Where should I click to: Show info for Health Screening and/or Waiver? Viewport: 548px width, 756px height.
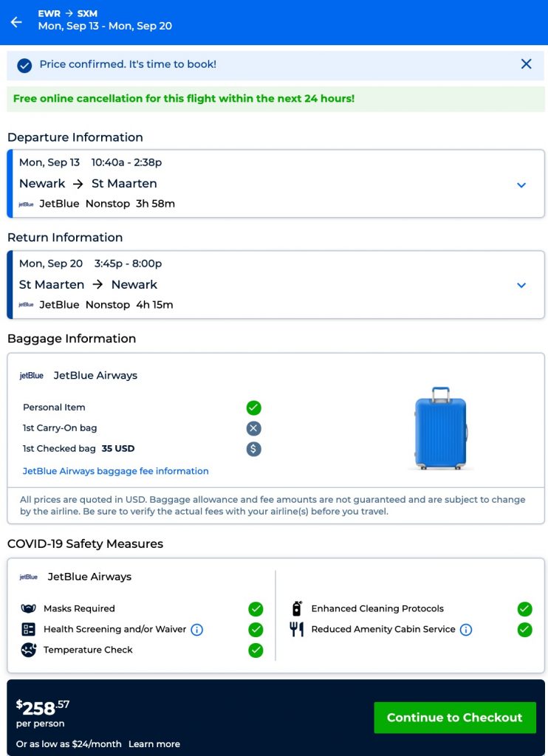click(197, 630)
